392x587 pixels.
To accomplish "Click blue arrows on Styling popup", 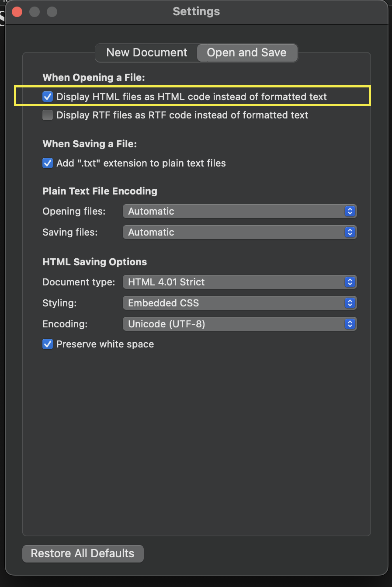I will pos(350,303).
